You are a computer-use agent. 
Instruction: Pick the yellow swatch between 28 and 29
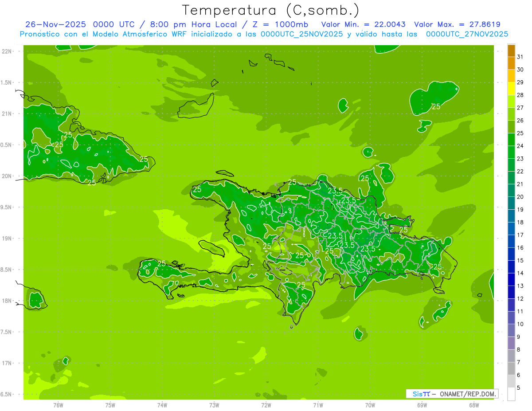[x=511, y=89]
